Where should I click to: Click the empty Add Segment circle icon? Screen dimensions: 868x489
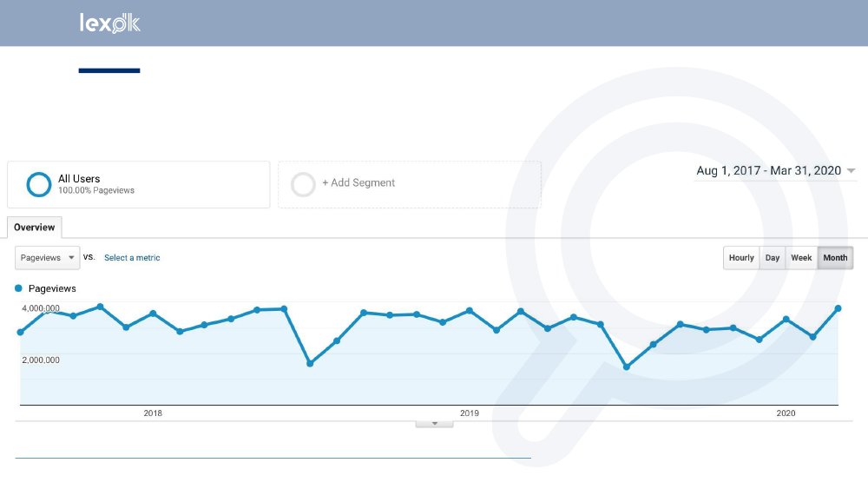[303, 184]
